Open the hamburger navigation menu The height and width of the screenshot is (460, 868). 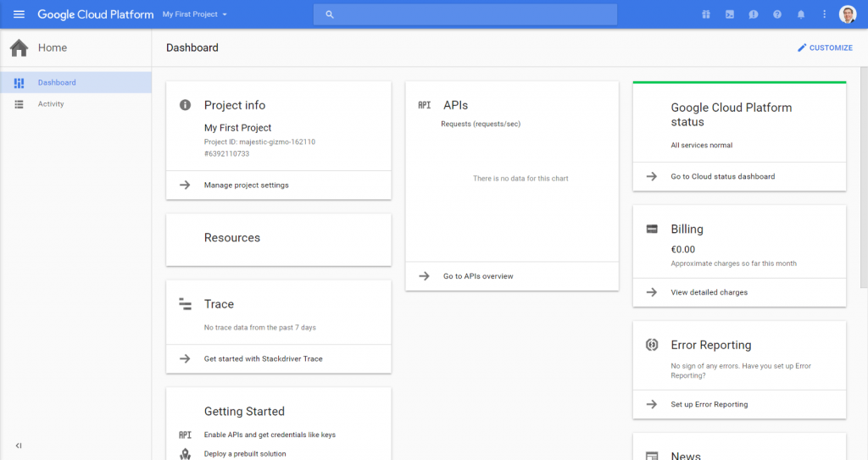coord(19,14)
